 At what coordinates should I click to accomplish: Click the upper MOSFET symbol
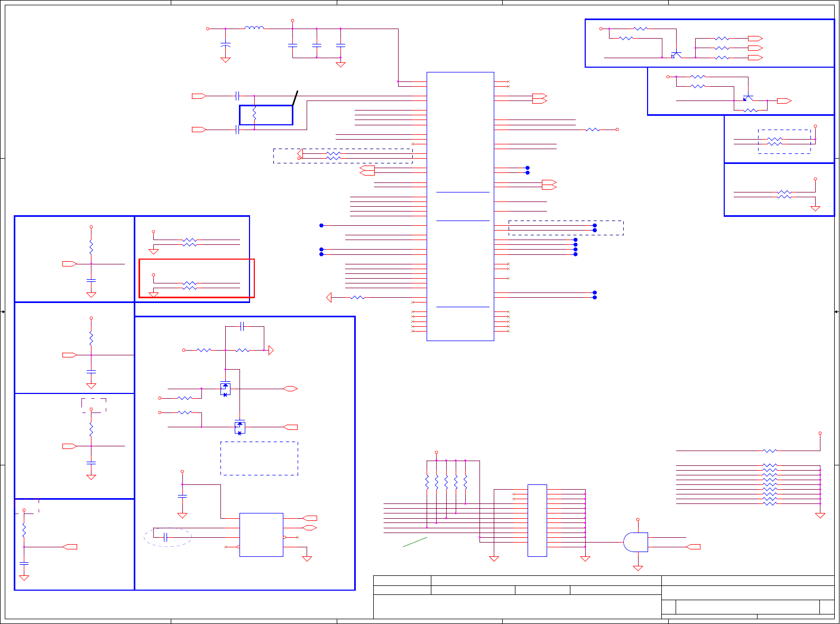225,389
